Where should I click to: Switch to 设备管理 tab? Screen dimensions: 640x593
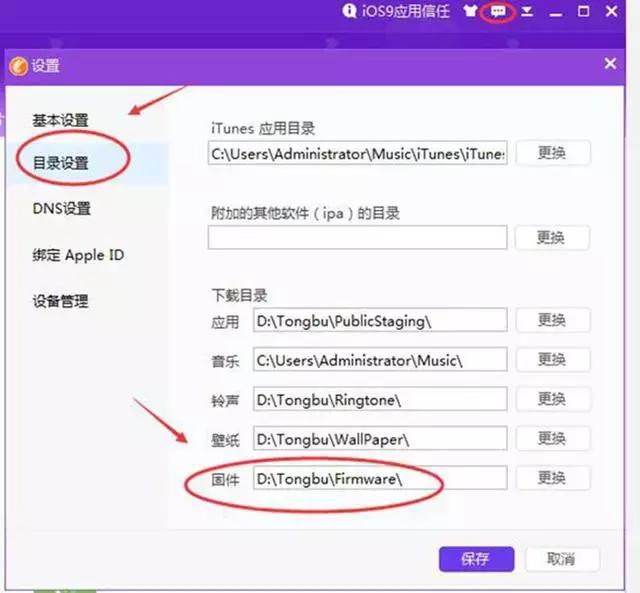pyautogui.click(x=60, y=301)
